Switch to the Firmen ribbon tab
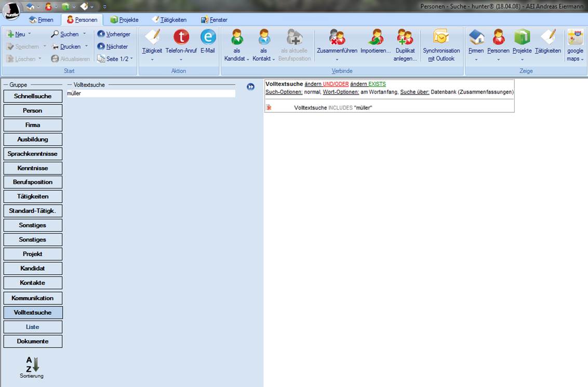 [x=41, y=20]
